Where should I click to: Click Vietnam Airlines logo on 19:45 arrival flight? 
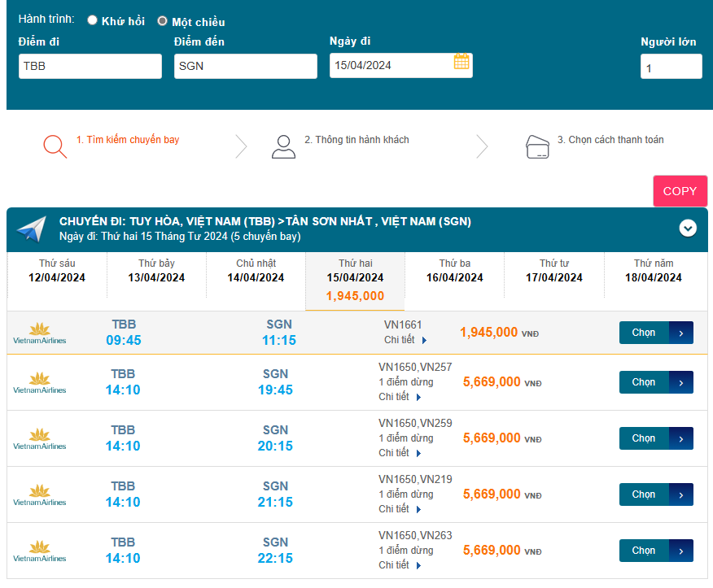(x=39, y=382)
